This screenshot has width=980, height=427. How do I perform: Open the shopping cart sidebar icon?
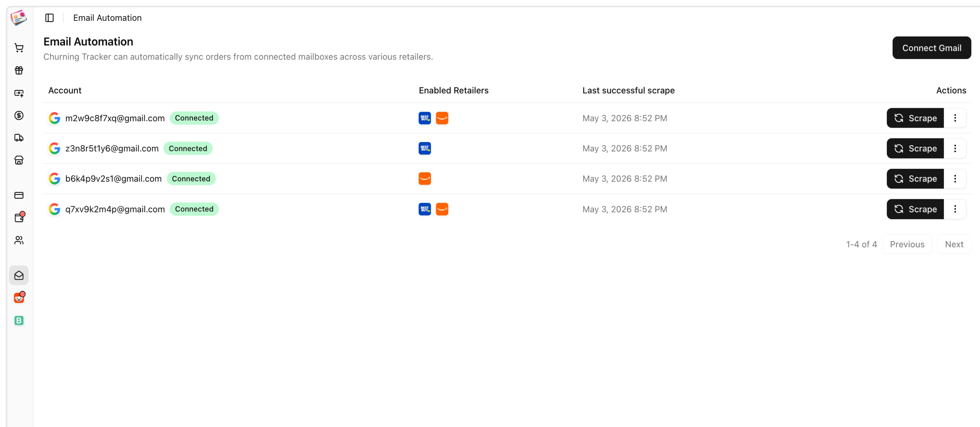pyautogui.click(x=19, y=48)
